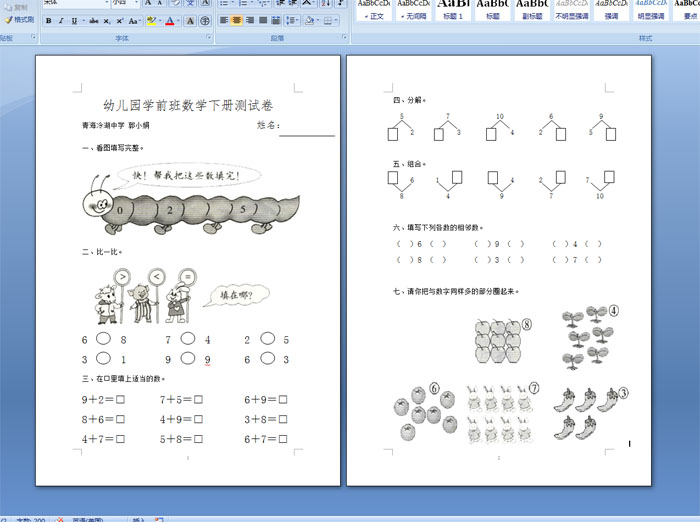Click word count in status bar
700x522 pixels.
[x=30, y=520]
